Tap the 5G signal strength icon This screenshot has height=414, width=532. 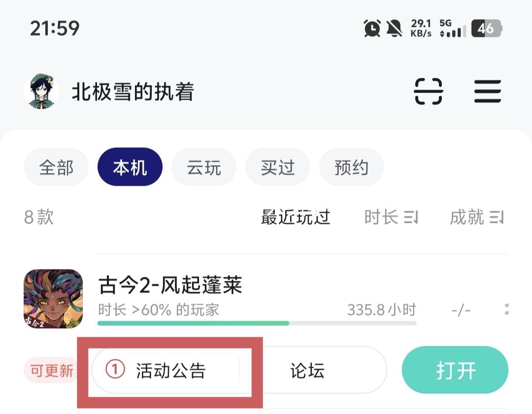(x=452, y=29)
